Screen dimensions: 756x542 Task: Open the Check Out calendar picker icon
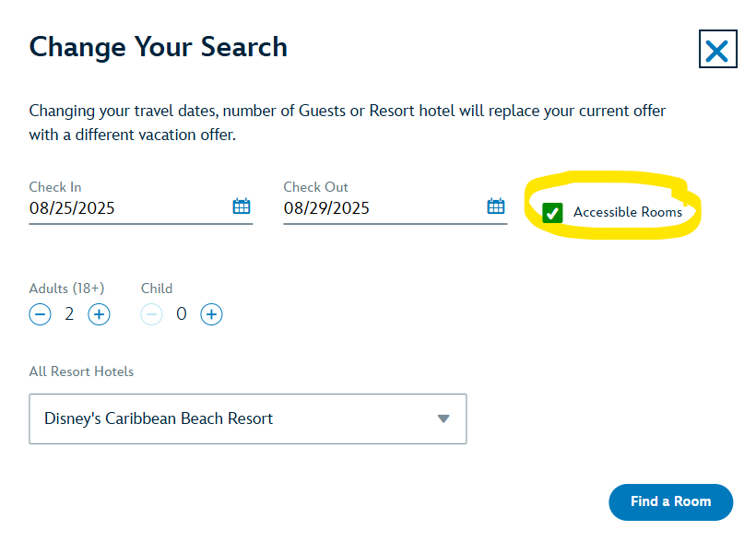(x=496, y=206)
